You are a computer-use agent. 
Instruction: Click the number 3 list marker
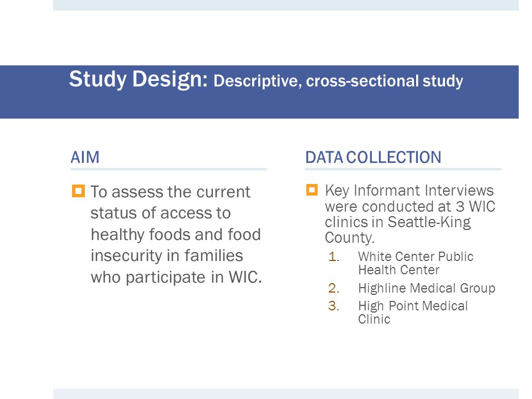334,306
